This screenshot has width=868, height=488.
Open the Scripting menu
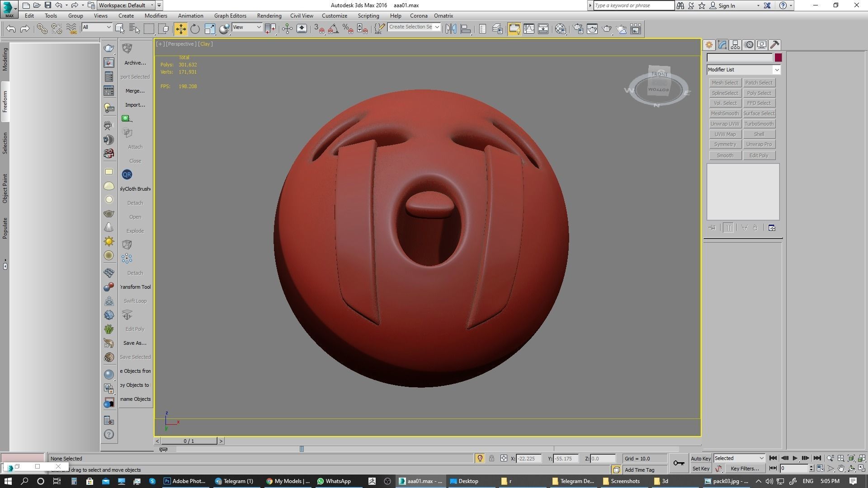tap(368, 16)
